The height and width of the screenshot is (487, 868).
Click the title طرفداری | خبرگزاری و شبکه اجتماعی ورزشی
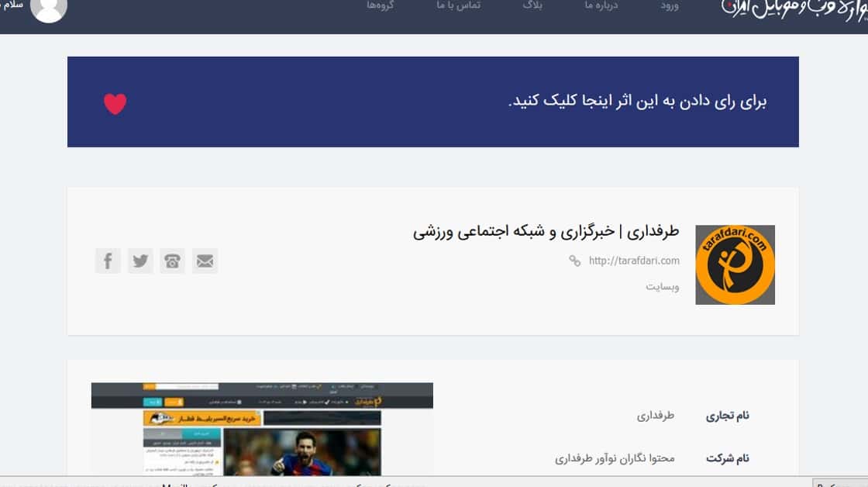click(x=546, y=231)
